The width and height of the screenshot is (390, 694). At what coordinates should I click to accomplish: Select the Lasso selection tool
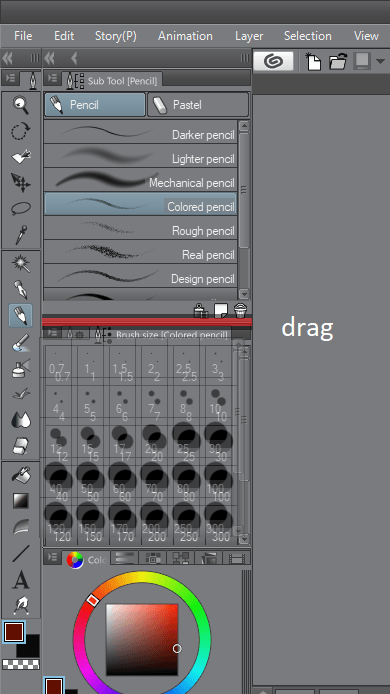[x=21, y=208]
